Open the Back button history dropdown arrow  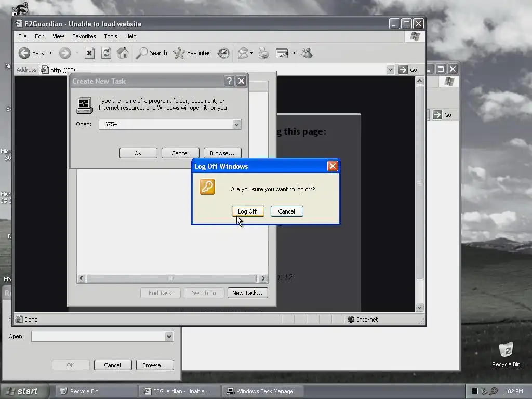point(50,53)
